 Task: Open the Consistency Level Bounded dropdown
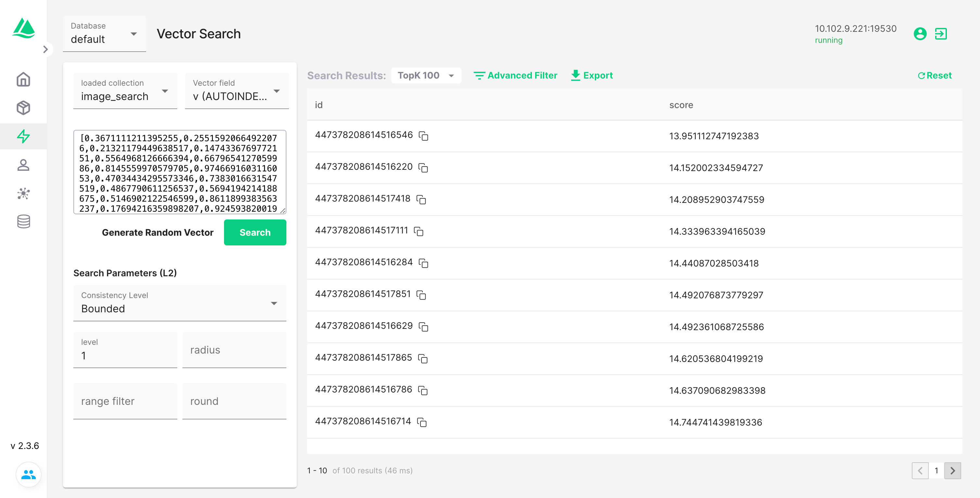coord(180,303)
